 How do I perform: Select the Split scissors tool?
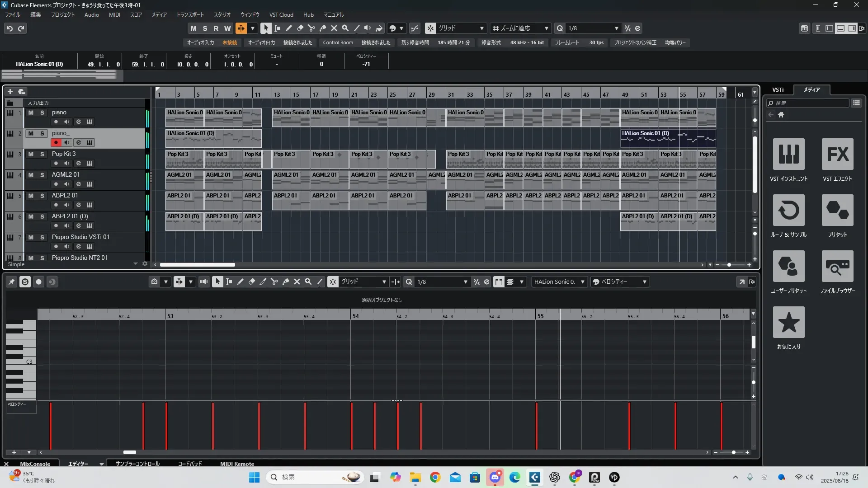(x=311, y=28)
